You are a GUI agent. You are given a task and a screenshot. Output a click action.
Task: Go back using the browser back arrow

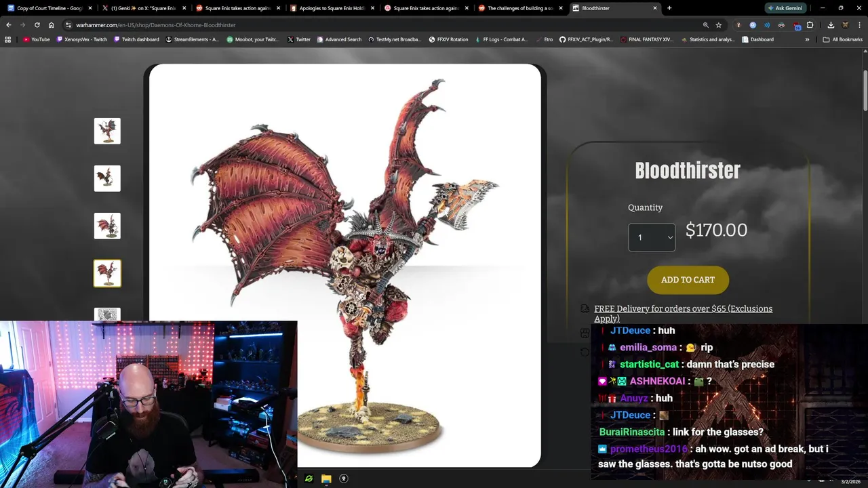click(x=8, y=25)
